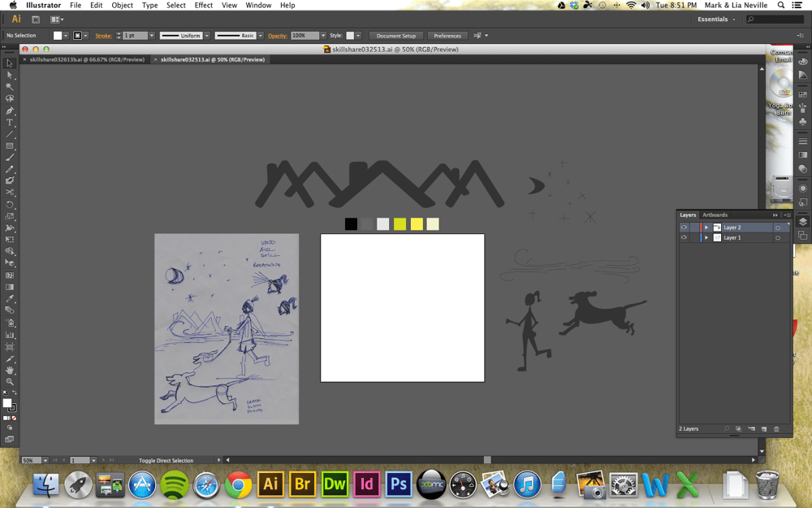The image size is (812, 508).
Task: Select the Gradient tool
Action: tap(9, 287)
